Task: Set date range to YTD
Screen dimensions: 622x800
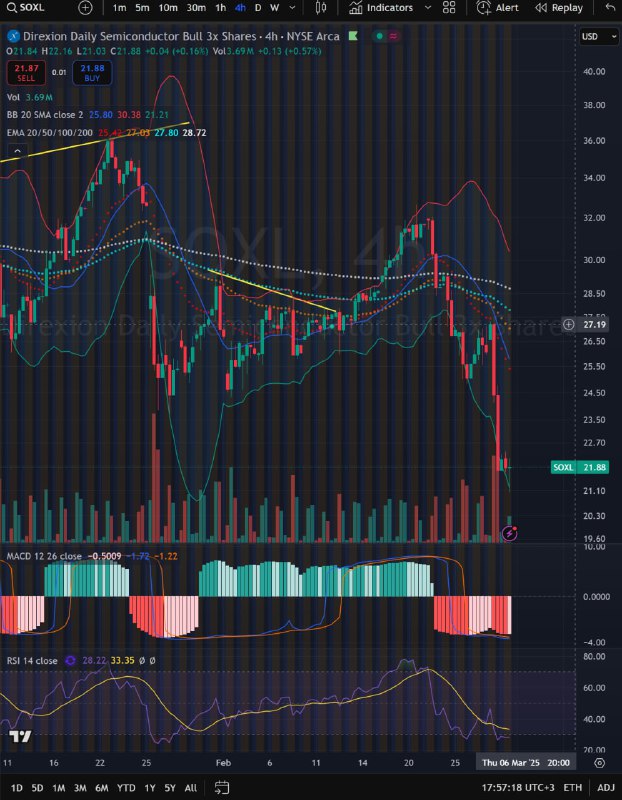Action: pos(126,788)
